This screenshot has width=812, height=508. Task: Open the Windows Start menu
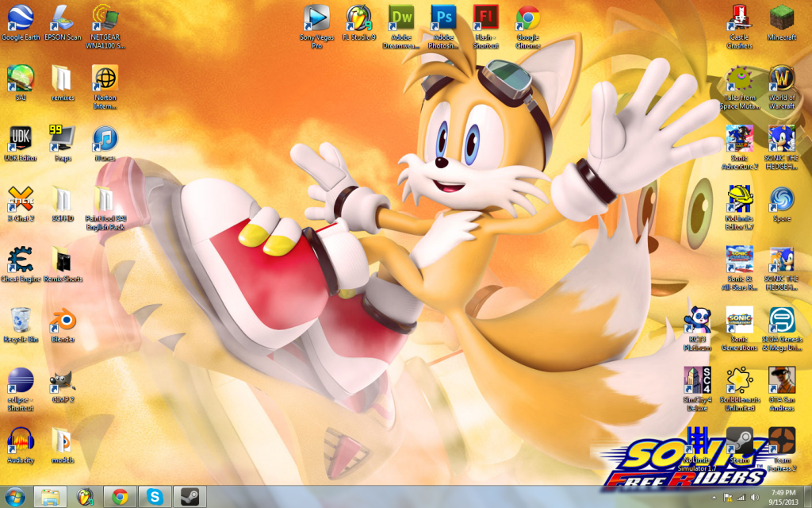point(14,497)
